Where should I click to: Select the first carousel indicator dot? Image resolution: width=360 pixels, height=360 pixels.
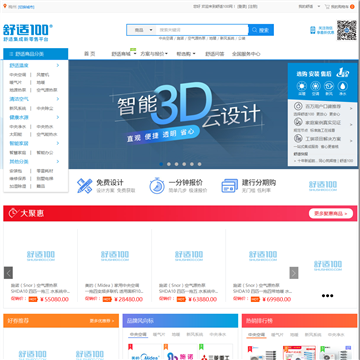(161, 164)
